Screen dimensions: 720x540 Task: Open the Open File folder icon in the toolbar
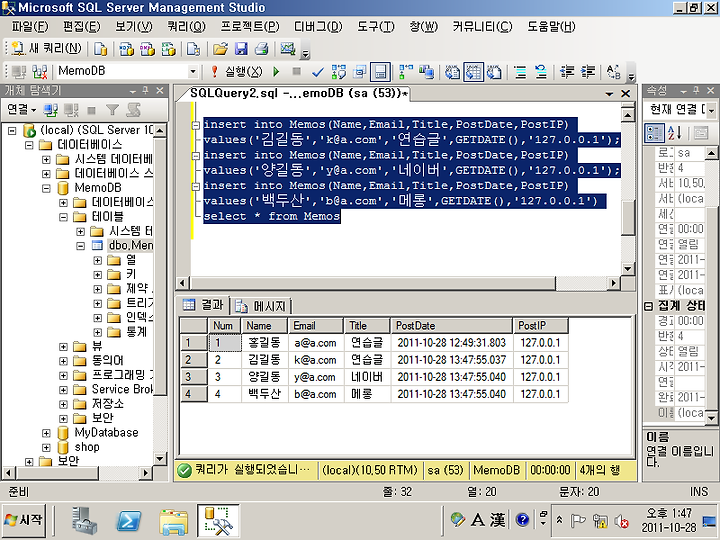point(220,49)
